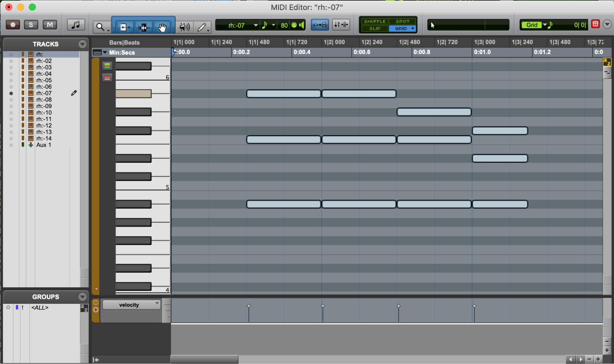Open the Tracks list menu arrow
The width and height of the screenshot is (614, 364).
(82, 44)
